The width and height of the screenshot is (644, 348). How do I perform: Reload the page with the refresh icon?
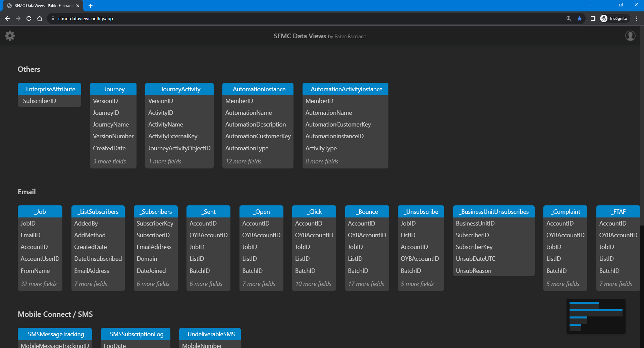[29, 18]
